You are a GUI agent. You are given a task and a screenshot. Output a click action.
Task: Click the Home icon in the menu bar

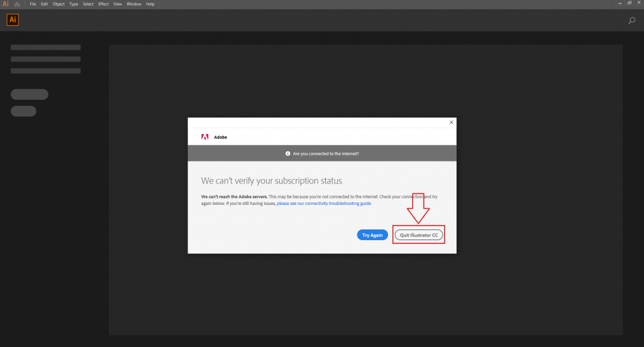[x=17, y=4]
